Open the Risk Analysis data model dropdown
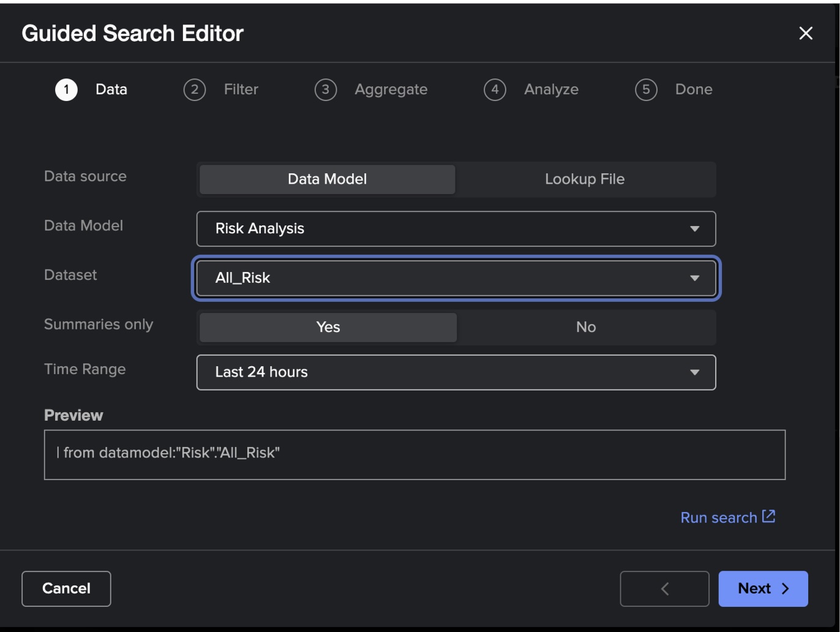The image size is (840, 632). click(x=456, y=229)
